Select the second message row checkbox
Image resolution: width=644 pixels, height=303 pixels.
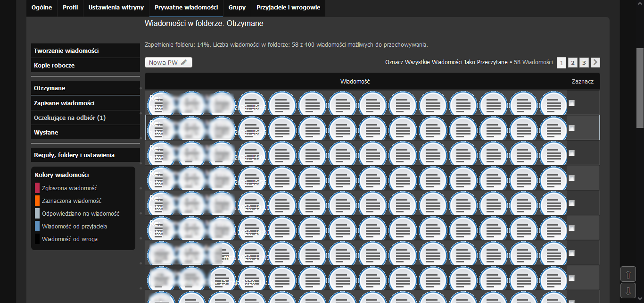(571, 128)
